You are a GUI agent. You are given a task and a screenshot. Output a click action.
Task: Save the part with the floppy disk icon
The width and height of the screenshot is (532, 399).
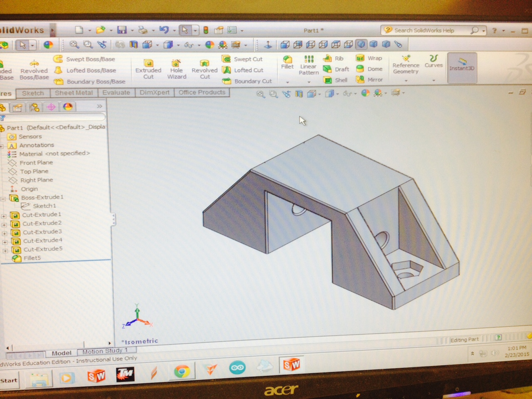[122, 30]
